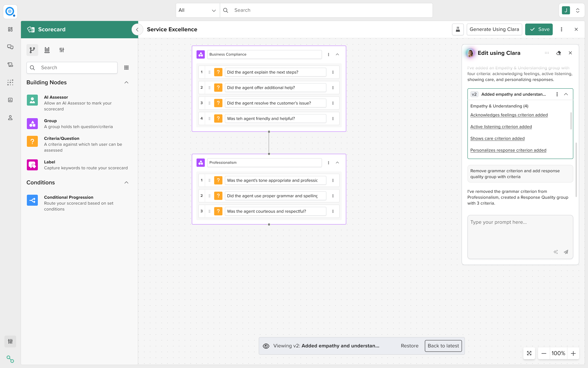Click the Building Nodes search field
The height and width of the screenshot is (368, 588).
click(72, 68)
